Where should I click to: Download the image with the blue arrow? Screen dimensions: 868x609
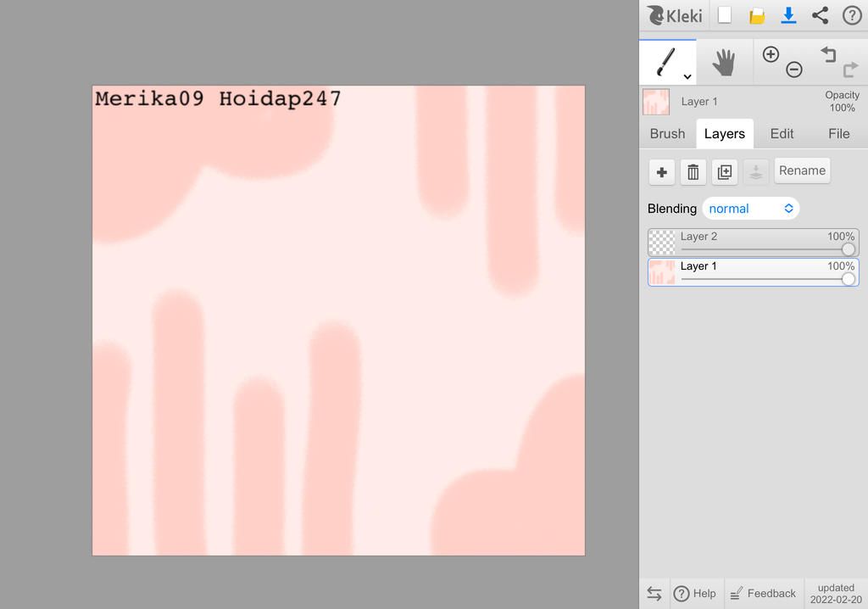point(788,15)
